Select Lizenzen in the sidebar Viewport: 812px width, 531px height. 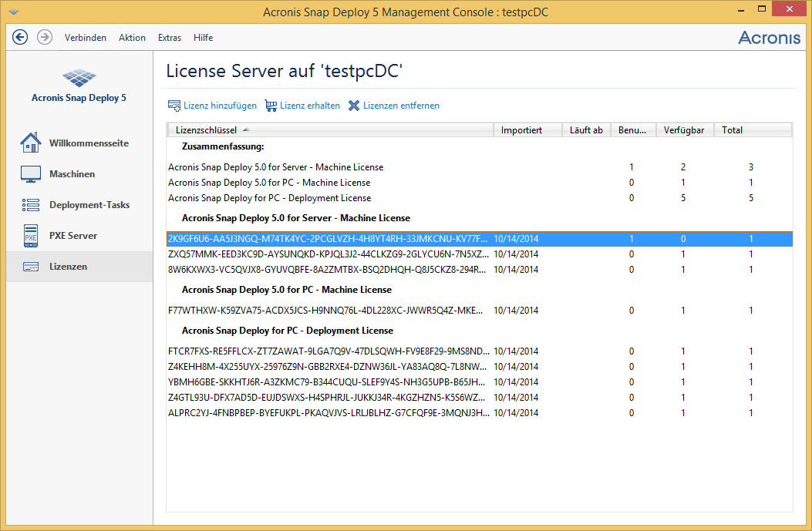(x=79, y=267)
